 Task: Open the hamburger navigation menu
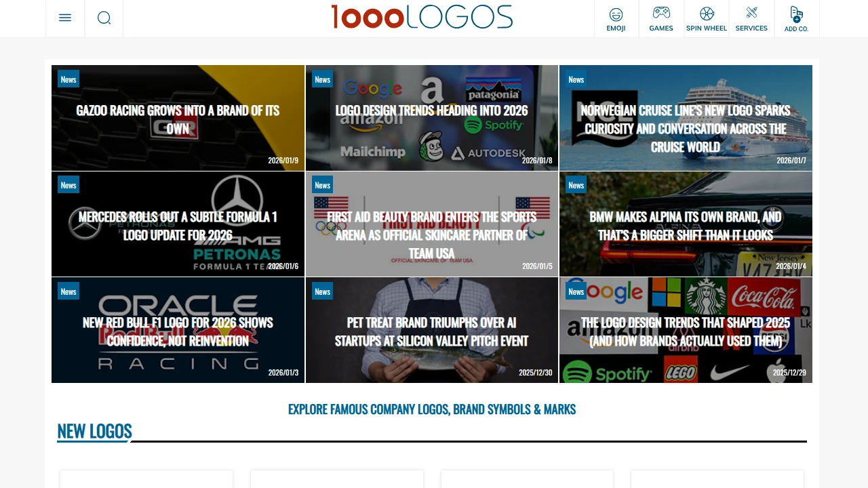click(x=64, y=18)
